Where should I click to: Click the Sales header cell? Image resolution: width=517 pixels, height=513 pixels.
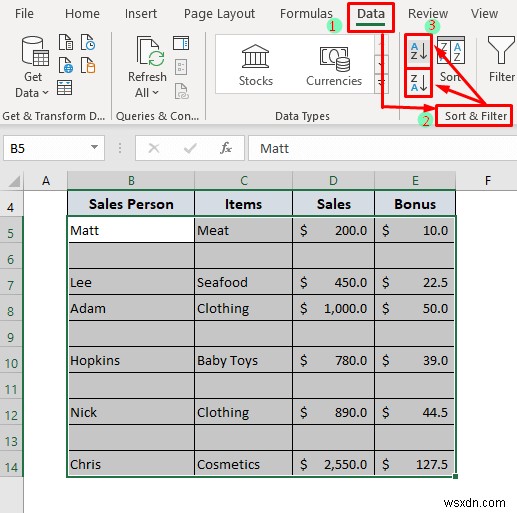tap(333, 204)
